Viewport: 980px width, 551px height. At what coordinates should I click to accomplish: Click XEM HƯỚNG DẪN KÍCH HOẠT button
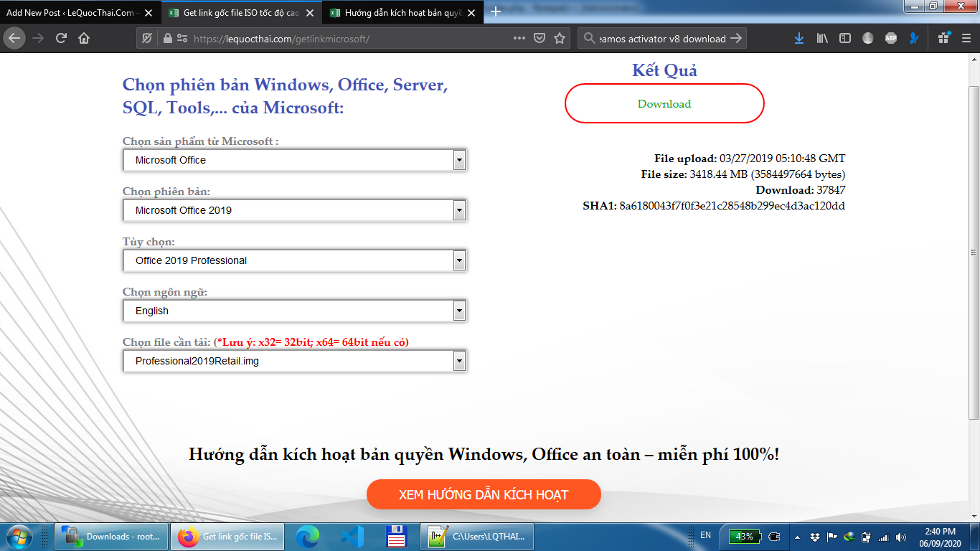click(484, 494)
